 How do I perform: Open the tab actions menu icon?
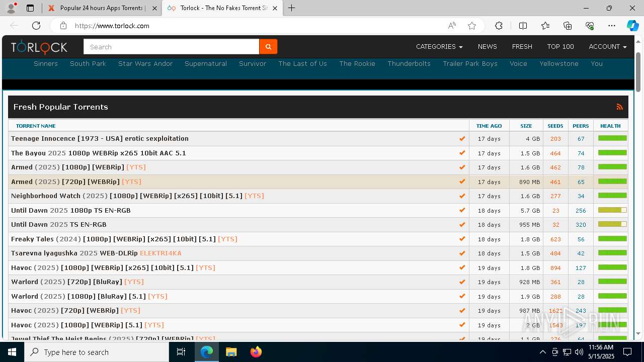tap(30, 8)
